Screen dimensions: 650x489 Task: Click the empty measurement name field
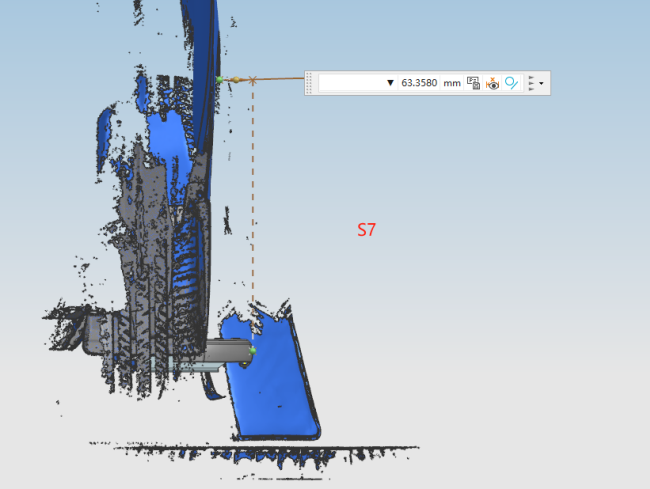tap(350, 84)
